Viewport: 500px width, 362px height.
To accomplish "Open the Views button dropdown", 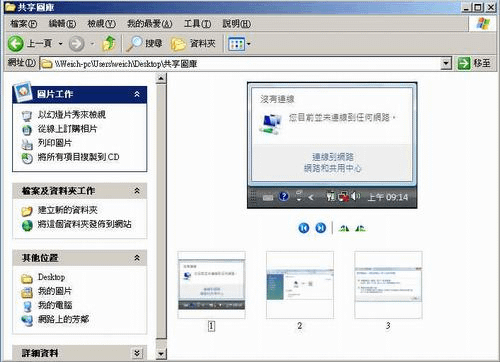I will coord(239,44).
